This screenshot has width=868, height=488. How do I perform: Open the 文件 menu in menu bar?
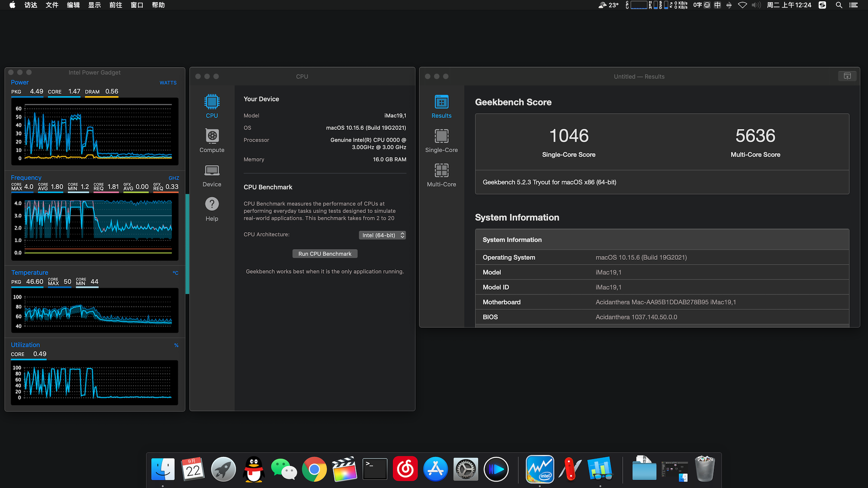52,5
